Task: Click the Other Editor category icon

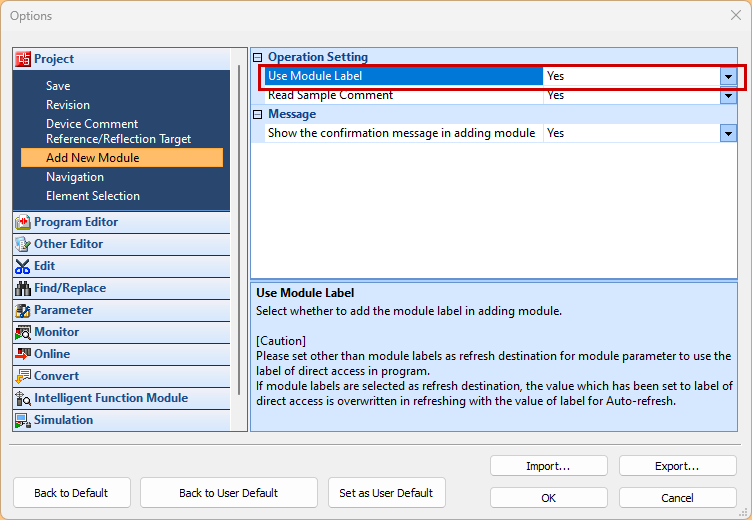Action: tap(23, 244)
